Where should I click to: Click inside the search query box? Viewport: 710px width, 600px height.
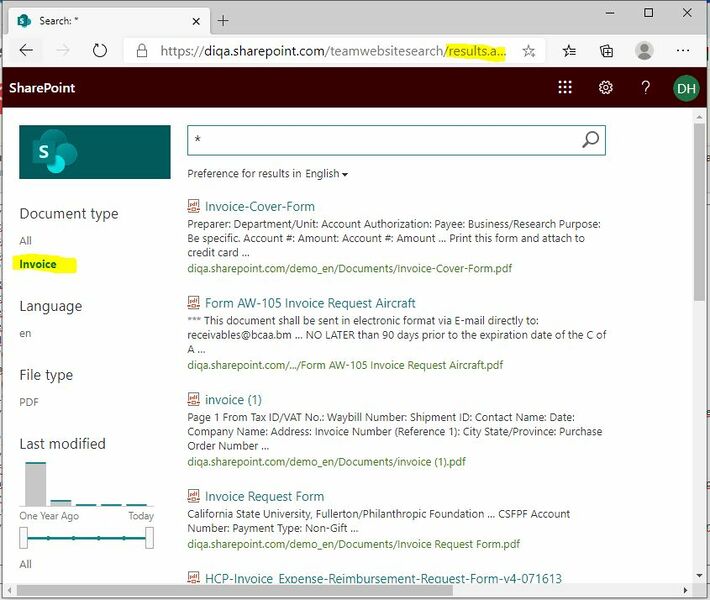tap(380, 141)
